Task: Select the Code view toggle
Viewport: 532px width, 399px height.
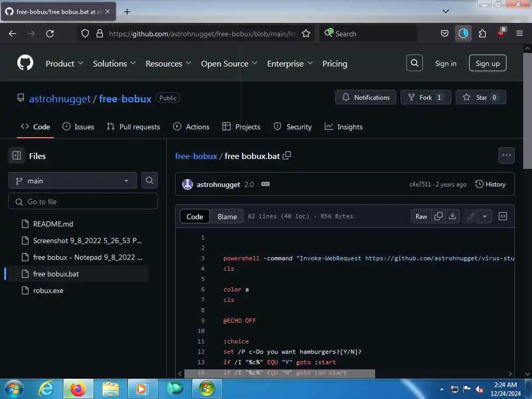Action: coord(195,217)
